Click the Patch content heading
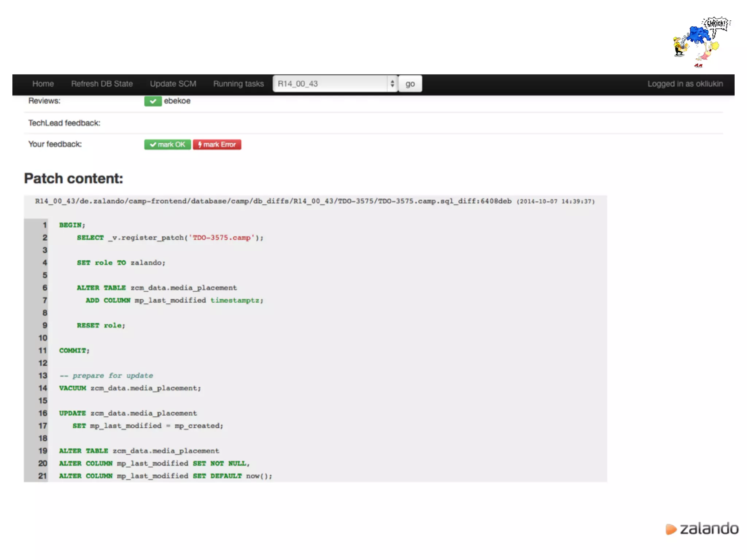Image resolution: width=747 pixels, height=560 pixels. 74,179
